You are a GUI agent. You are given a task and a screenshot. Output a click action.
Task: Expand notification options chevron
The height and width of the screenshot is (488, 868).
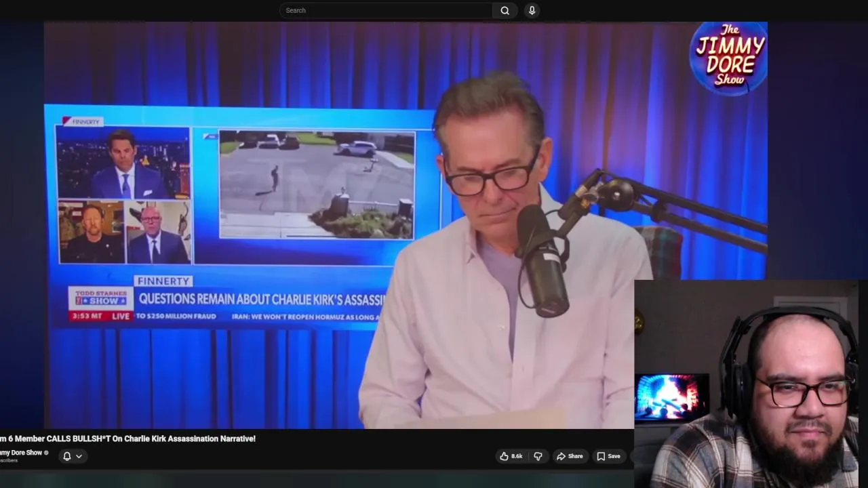tap(79, 456)
